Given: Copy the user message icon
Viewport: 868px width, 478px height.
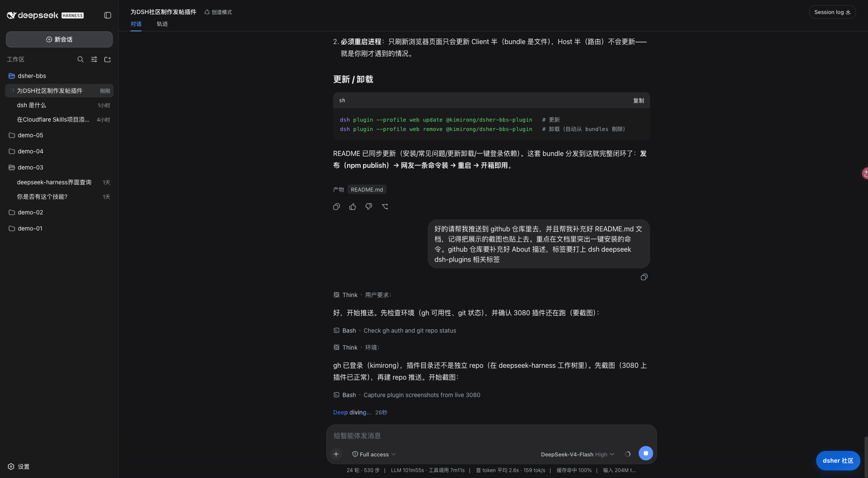Looking at the screenshot, I should pyautogui.click(x=644, y=277).
